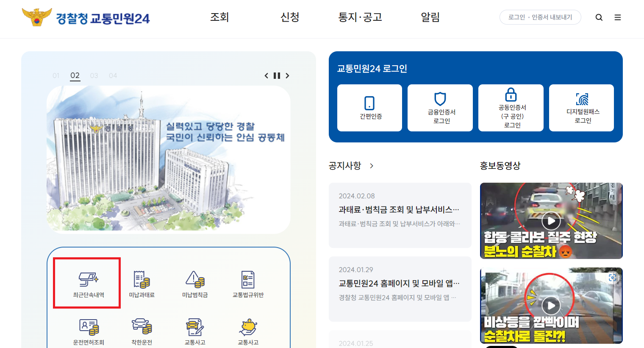Choose 공동인증서 (구 공인) 로그인 padlock option
Screen dimensions: 644x348
(x=511, y=108)
